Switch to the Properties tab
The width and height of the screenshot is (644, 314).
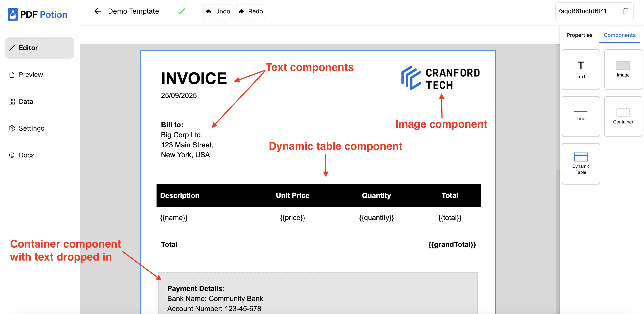(x=579, y=35)
